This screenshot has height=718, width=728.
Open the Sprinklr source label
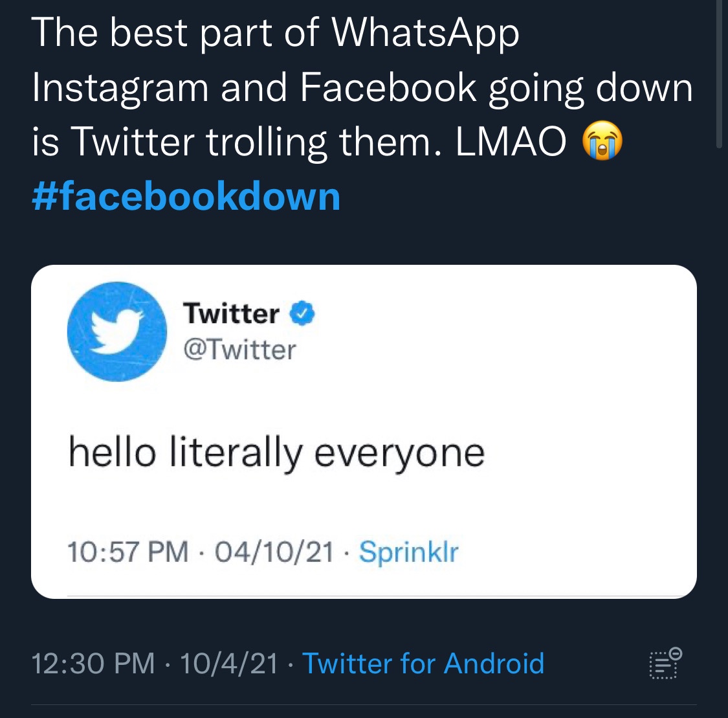(x=408, y=552)
